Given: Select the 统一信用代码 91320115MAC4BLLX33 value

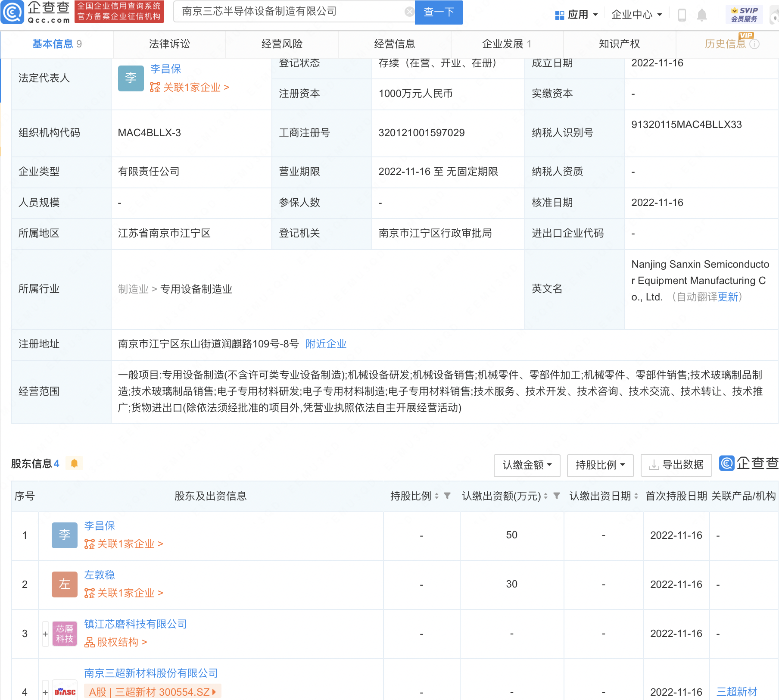Looking at the screenshot, I should (687, 125).
